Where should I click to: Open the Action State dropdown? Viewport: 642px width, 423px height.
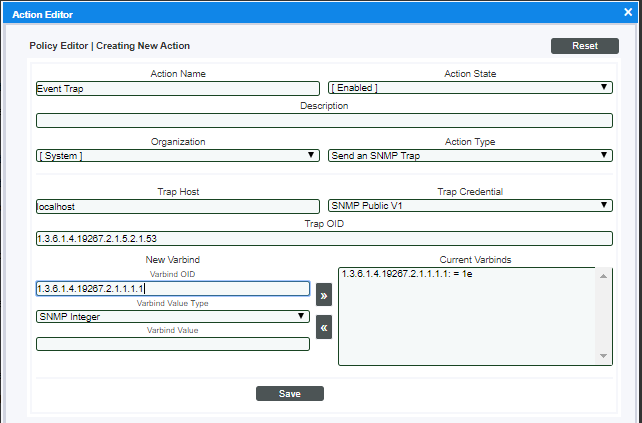click(x=470, y=88)
